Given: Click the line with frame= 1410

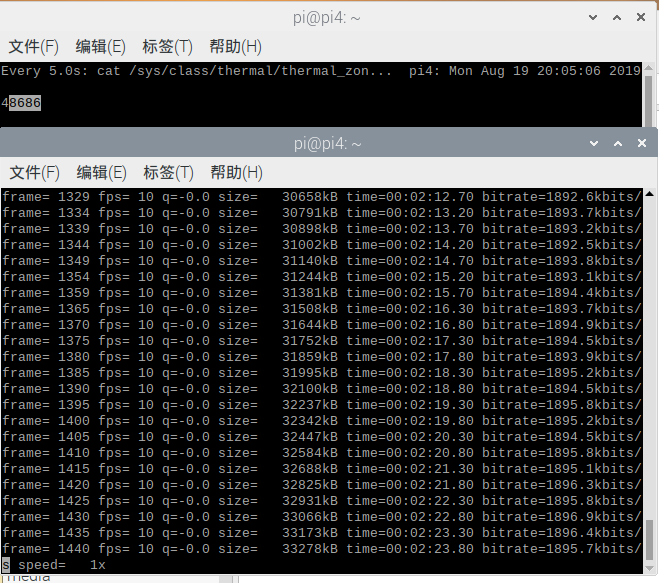Looking at the screenshot, I should pos(322,453).
